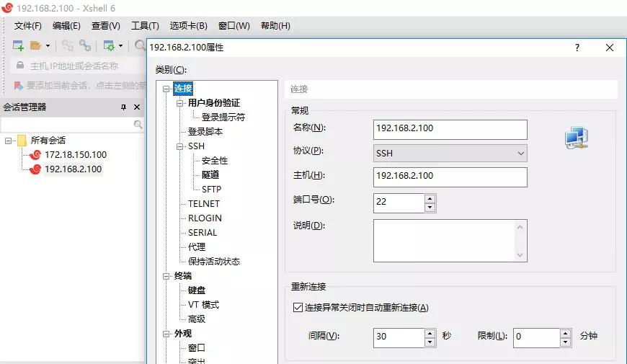Collapse the SSH node in the tree

pyautogui.click(x=180, y=146)
